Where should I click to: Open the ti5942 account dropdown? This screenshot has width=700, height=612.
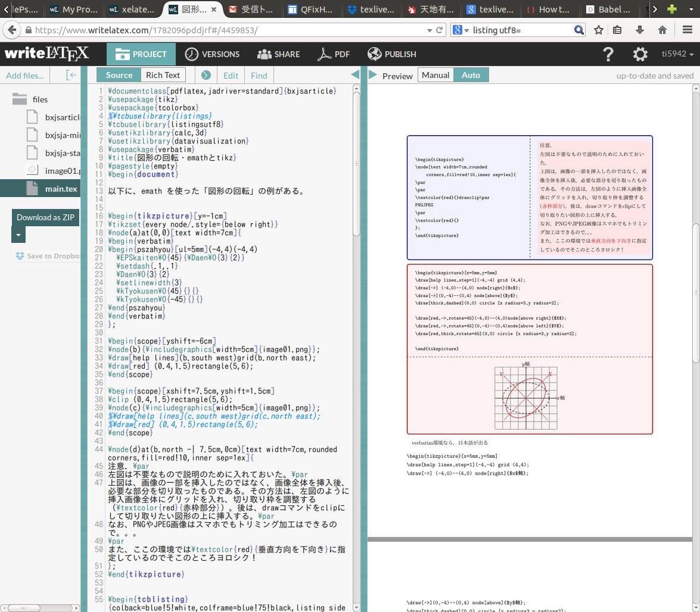pyautogui.click(x=677, y=54)
